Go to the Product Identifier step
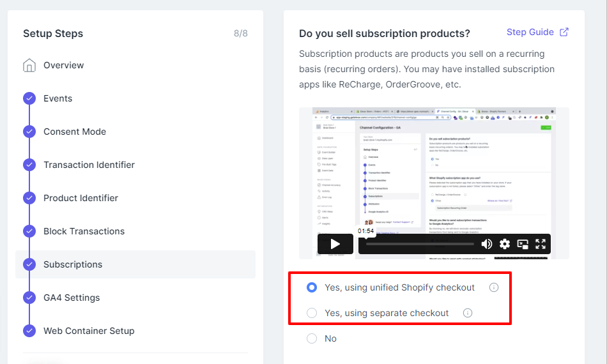The image size is (607, 364). pos(81,198)
